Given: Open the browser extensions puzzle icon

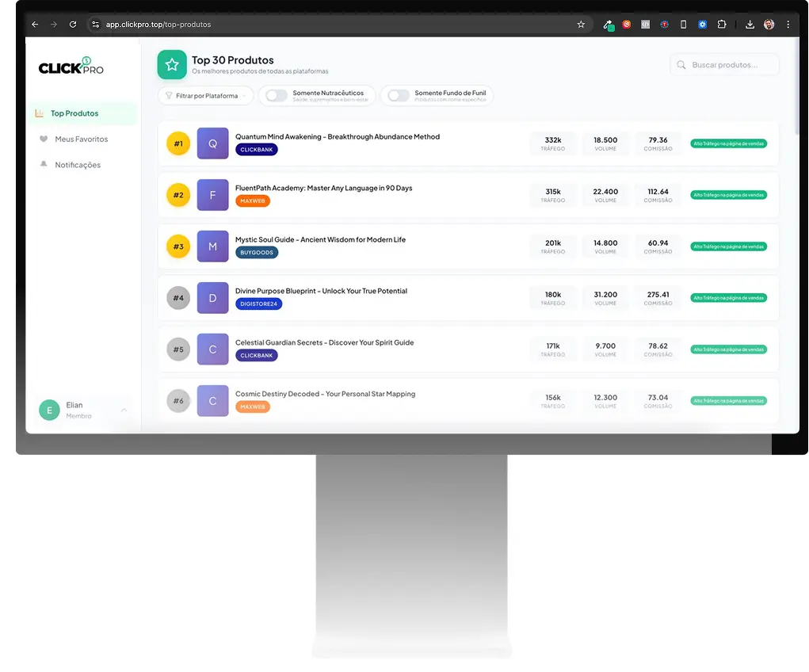Looking at the screenshot, I should coord(722,25).
